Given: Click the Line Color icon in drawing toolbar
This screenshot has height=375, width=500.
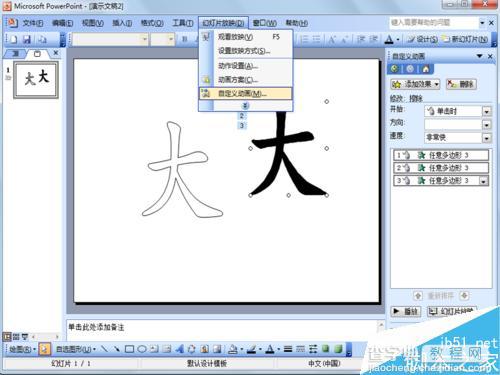Looking at the screenshot, I should pos(251,349).
